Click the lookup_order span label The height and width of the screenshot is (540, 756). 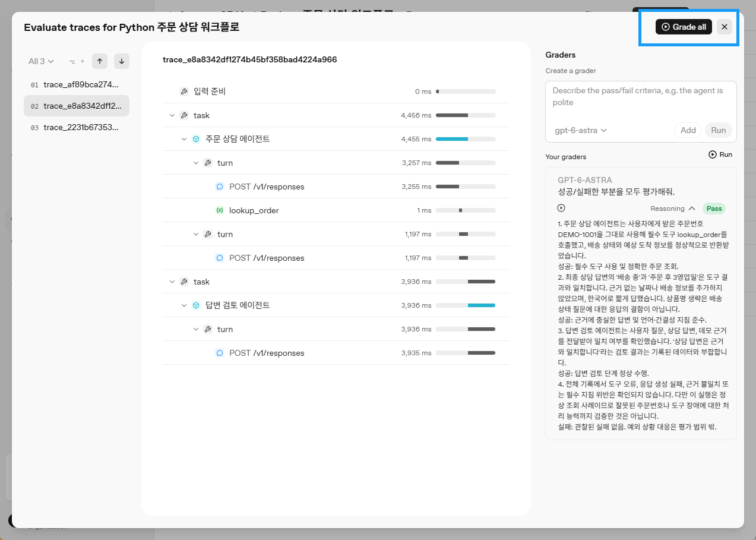click(x=254, y=210)
